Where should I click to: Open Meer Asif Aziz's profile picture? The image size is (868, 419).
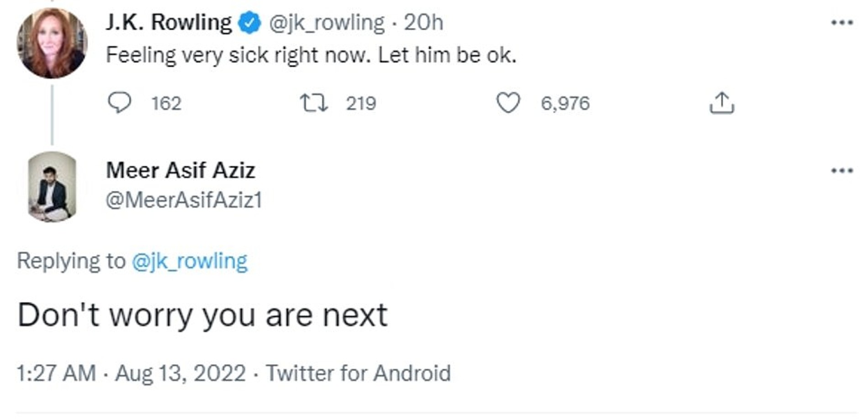(52, 187)
